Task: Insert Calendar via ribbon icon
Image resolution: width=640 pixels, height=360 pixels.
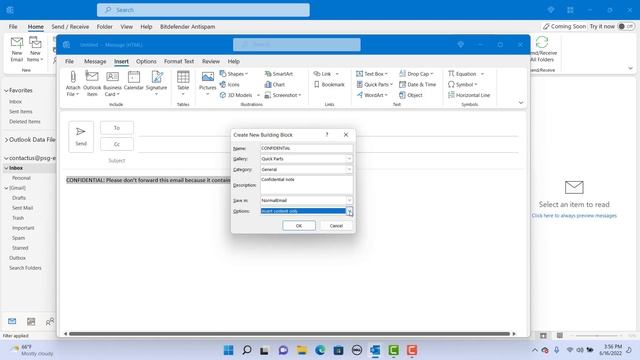Action: pyautogui.click(x=133, y=81)
